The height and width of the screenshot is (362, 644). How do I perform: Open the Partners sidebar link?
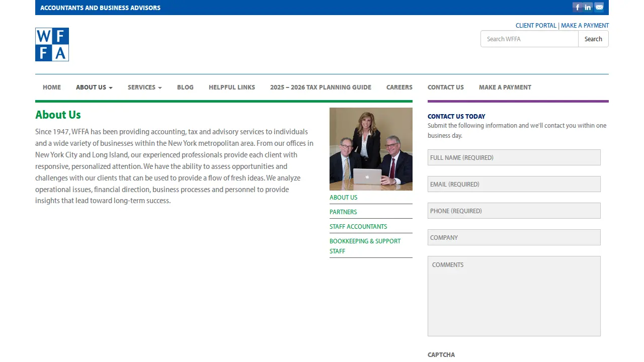[343, 212]
